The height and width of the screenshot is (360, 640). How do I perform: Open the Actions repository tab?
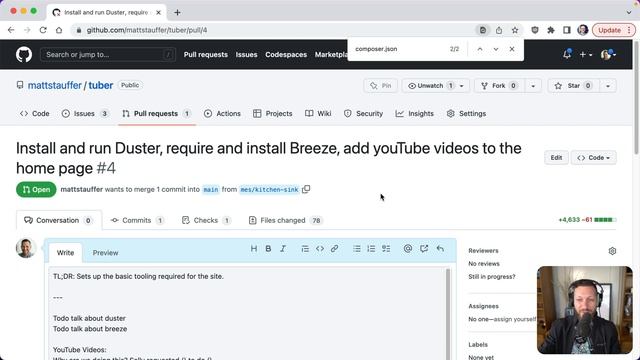click(222, 113)
